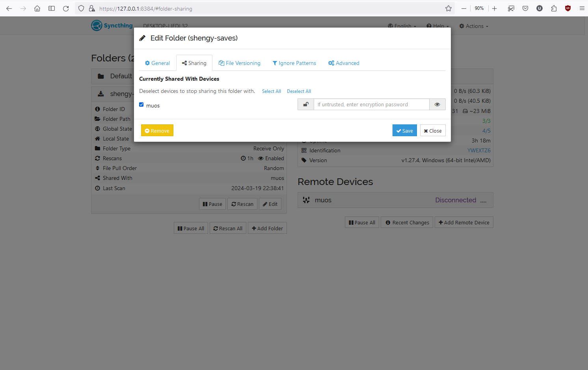Open the English language dropdown
588x370 pixels.
tap(402, 26)
